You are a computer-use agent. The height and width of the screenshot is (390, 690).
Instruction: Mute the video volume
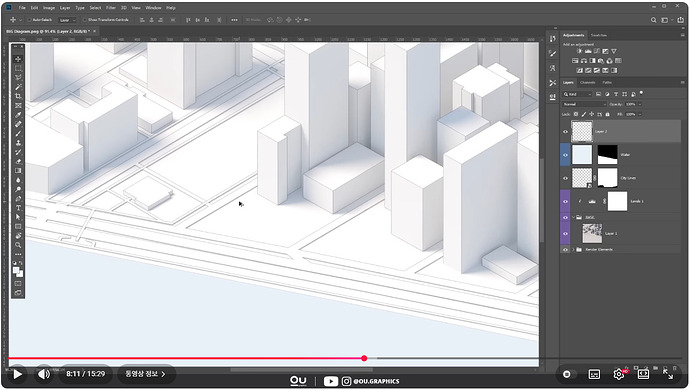tap(44, 374)
